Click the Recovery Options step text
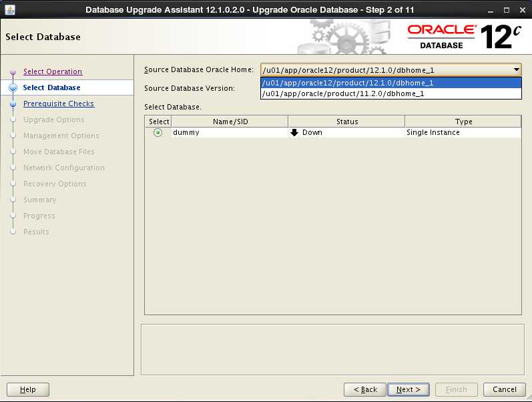 click(55, 184)
